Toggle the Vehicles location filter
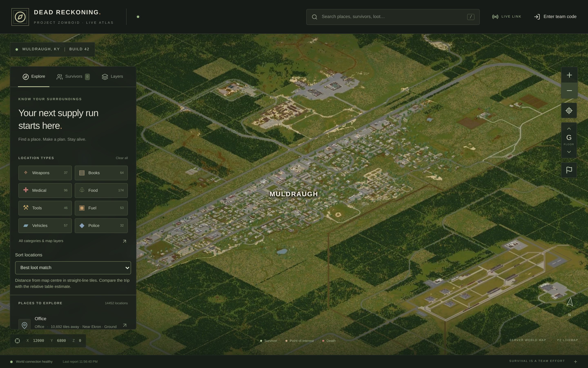588x368 pixels. [45, 226]
